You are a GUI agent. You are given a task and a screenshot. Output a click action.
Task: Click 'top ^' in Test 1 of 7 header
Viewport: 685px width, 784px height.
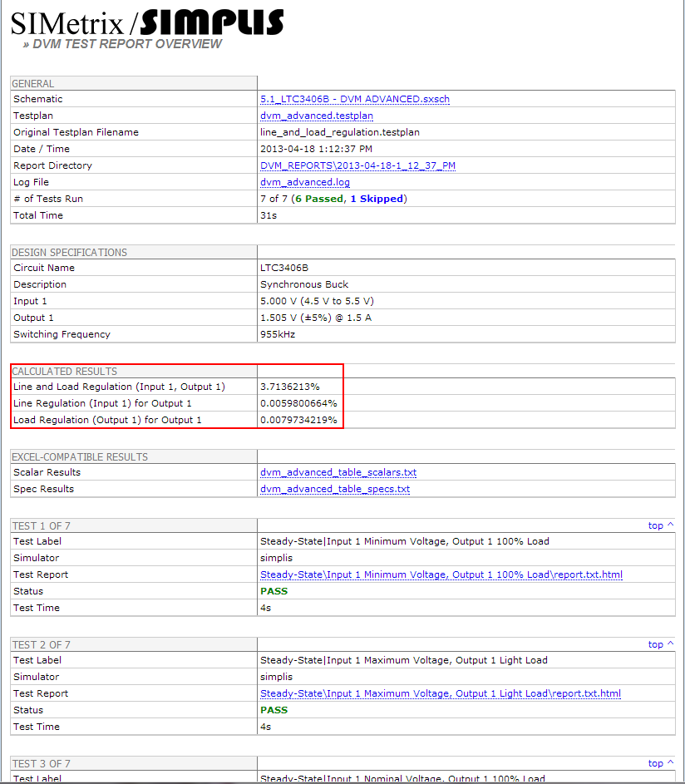661,525
